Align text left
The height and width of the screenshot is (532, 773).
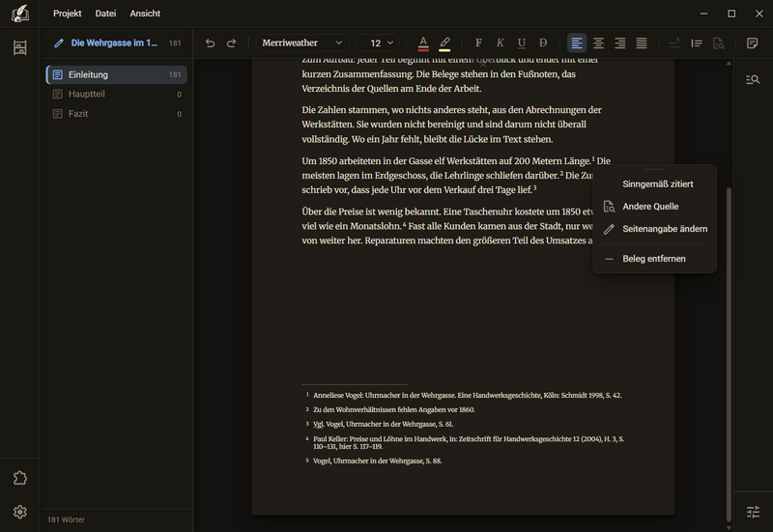coord(577,42)
